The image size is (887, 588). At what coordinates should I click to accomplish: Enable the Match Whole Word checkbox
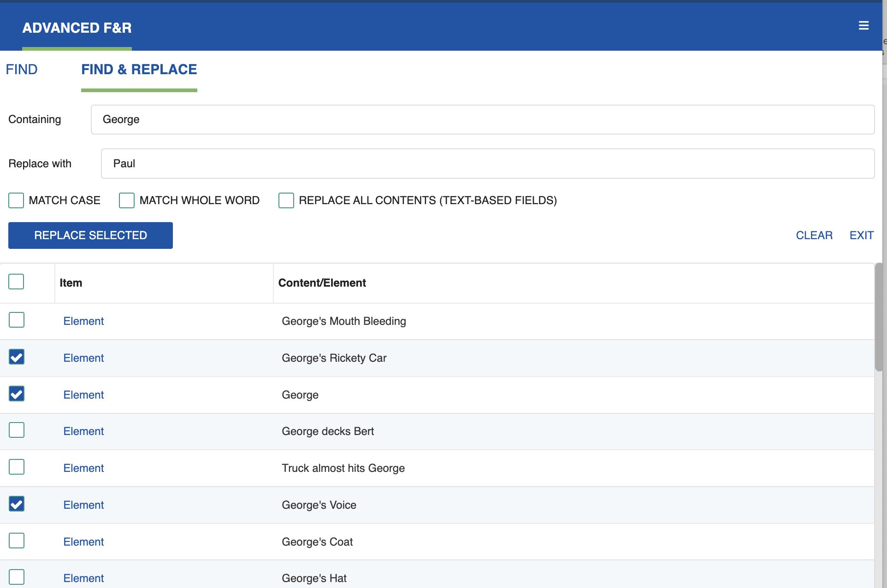coord(127,200)
